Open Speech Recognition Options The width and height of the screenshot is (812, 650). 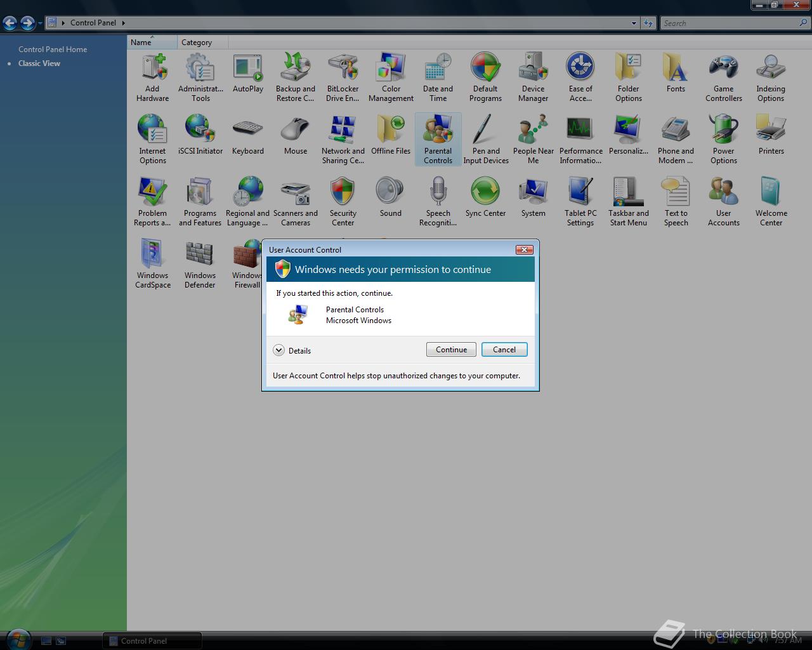click(438, 202)
